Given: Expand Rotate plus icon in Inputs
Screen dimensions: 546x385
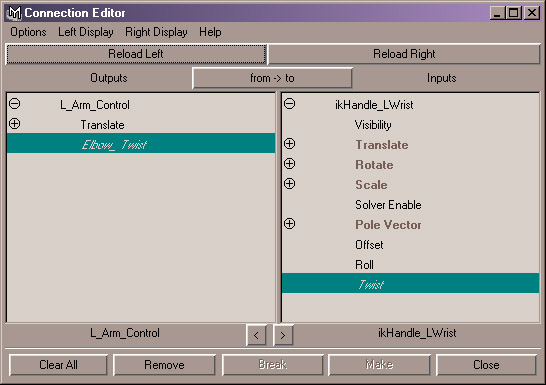Looking at the screenshot, I should pos(289,164).
